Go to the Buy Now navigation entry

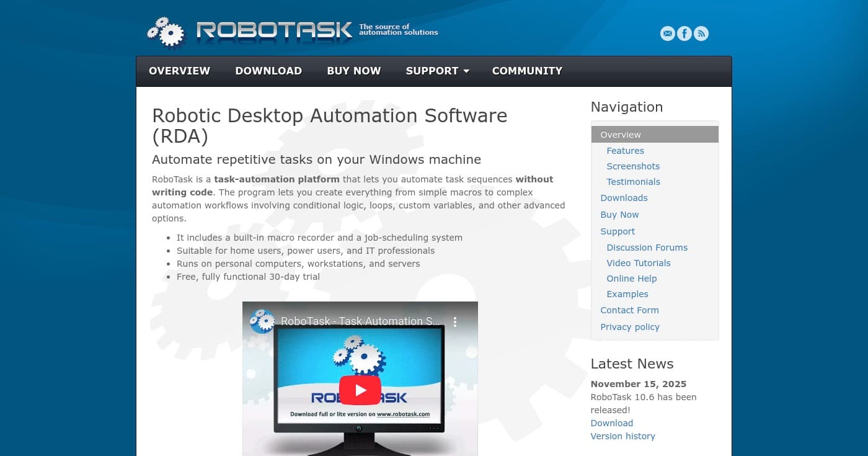coord(619,215)
